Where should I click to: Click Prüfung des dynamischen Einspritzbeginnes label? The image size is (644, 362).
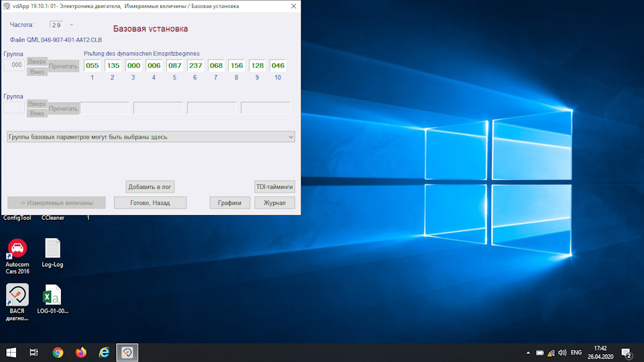point(142,54)
